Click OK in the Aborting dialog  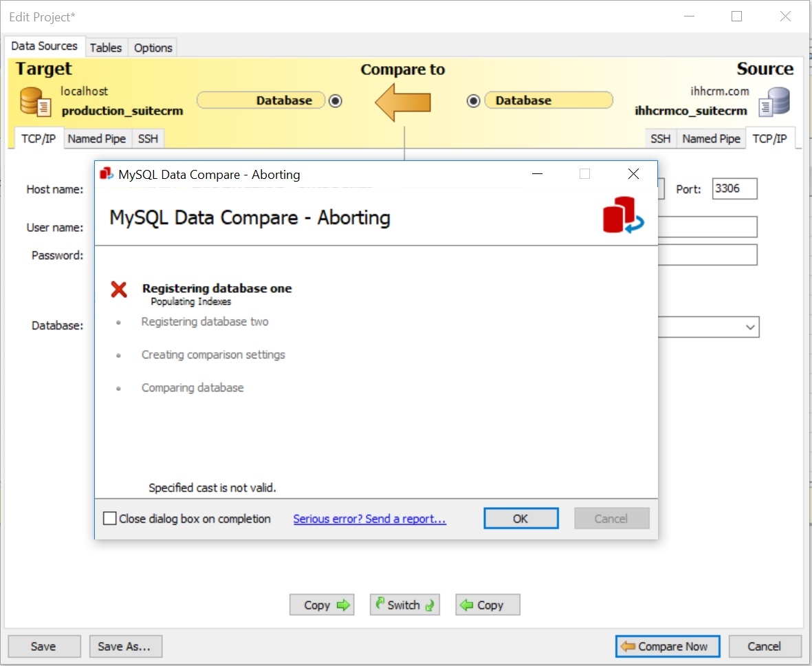point(521,518)
